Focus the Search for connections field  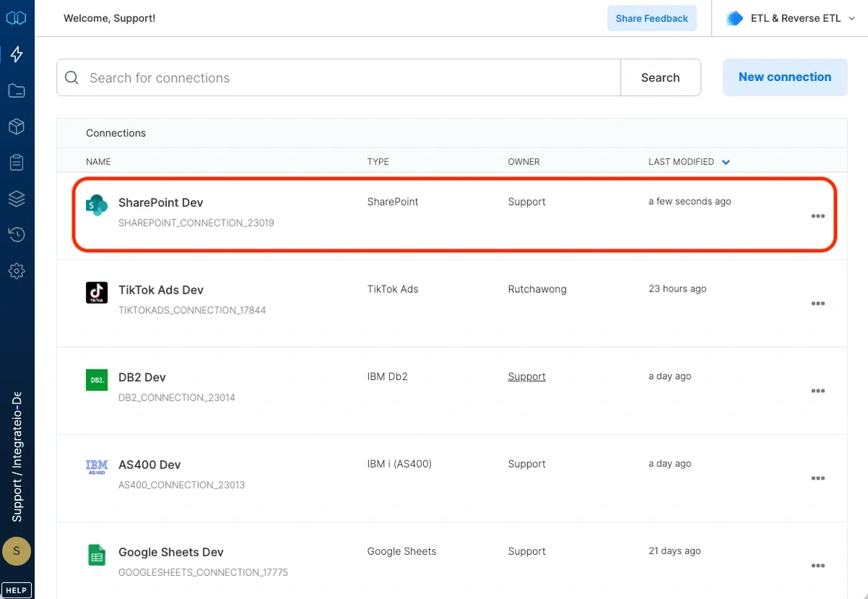tap(339, 77)
